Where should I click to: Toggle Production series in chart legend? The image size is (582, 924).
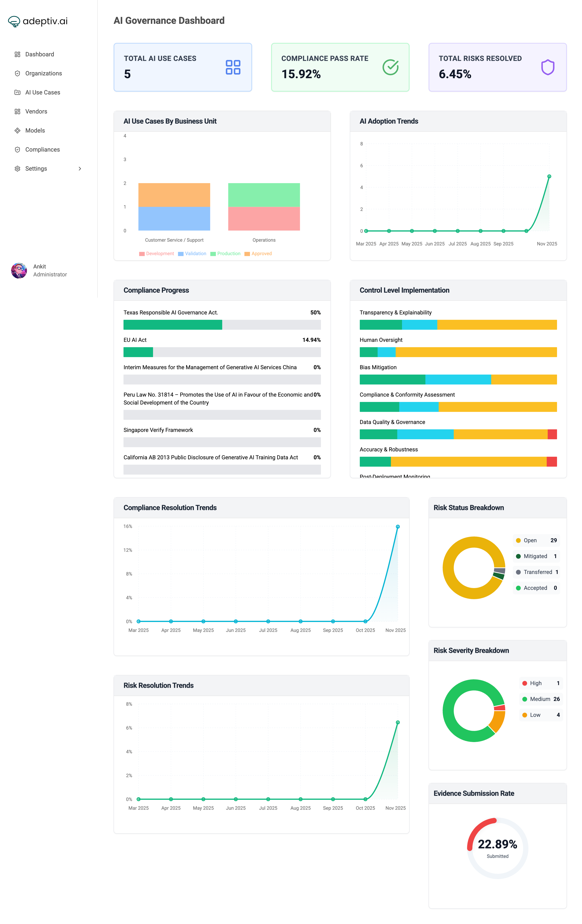point(225,254)
